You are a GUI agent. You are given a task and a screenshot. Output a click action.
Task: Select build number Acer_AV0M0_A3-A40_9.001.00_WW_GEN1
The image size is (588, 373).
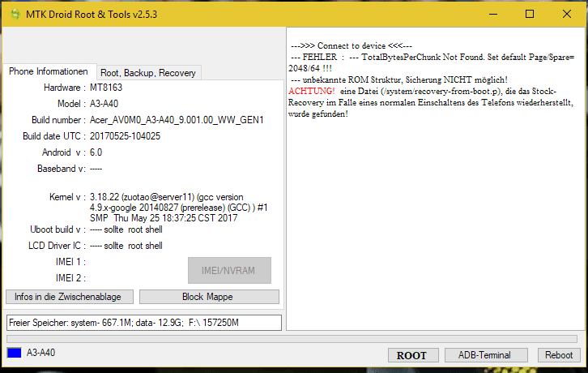[x=177, y=120]
